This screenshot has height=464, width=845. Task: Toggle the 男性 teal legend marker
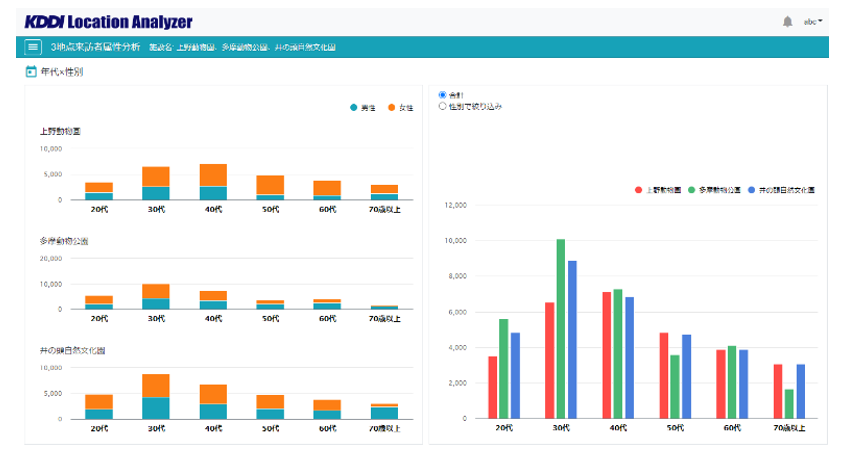tap(354, 107)
